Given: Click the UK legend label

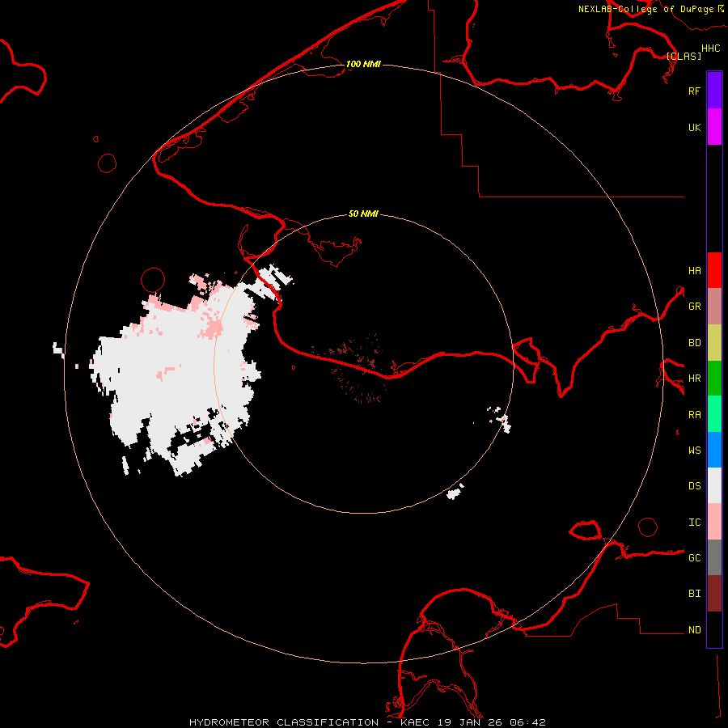Looking at the screenshot, I should (x=694, y=127).
